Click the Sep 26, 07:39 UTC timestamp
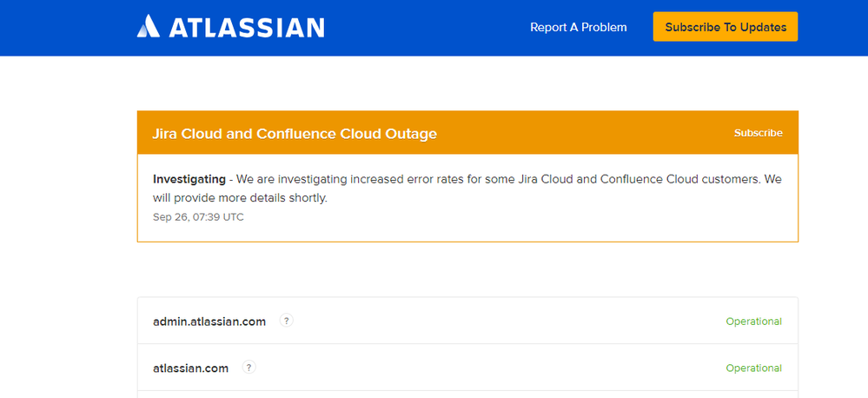This screenshot has height=398, width=868. click(x=198, y=217)
